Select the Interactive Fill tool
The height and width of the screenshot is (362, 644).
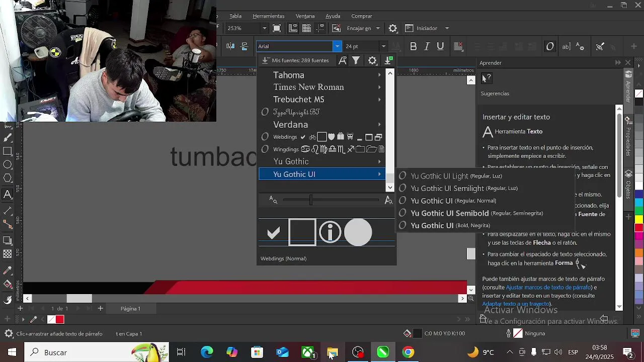click(8, 285)
